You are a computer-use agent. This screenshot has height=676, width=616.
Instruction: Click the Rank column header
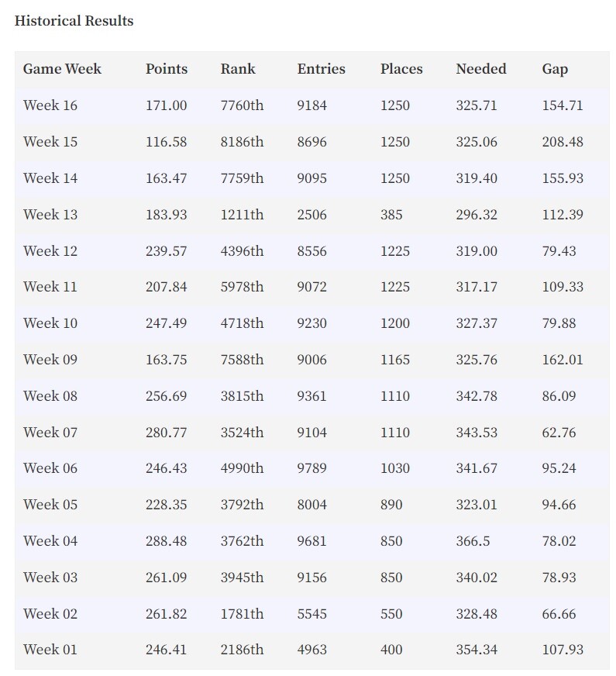[238, 69]
